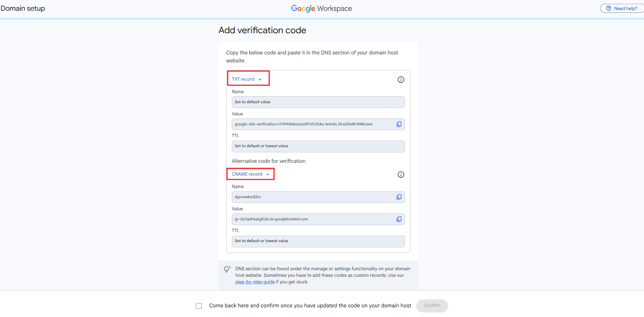Collapse the CNAME record section
This screenshot has width=644, height=317.
(250, 174)
